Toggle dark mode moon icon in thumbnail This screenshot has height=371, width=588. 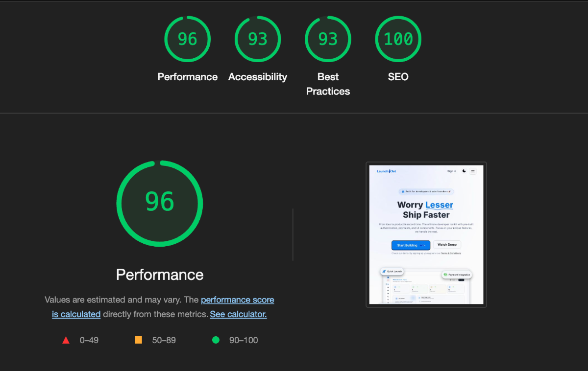tap(464, 171)
